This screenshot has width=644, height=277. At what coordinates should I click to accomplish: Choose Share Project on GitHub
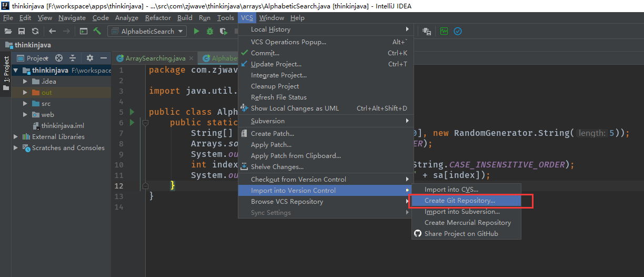point(461,234)
